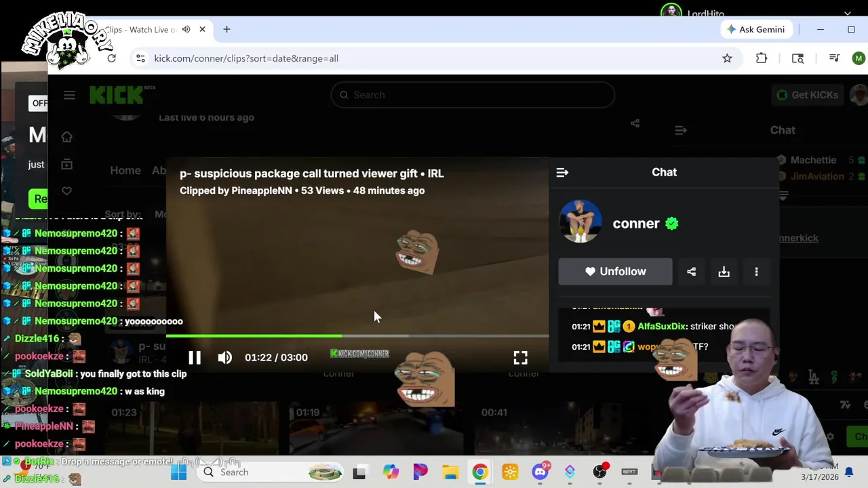Open Kick sidebar Browse video icon
The height and width of the screenshot is (488, 868).
point(66,164)
